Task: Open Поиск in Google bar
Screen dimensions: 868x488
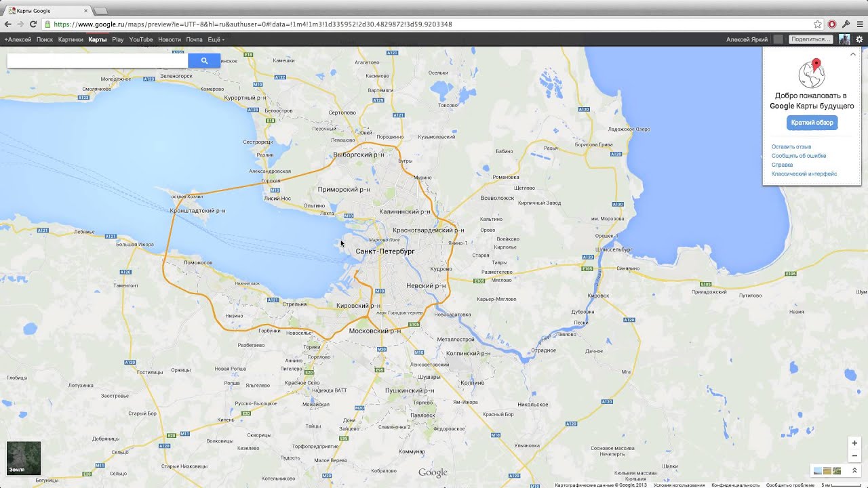Action: click(45, 39)
